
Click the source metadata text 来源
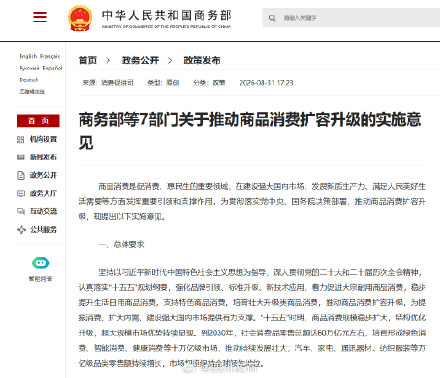click(108, 83)
